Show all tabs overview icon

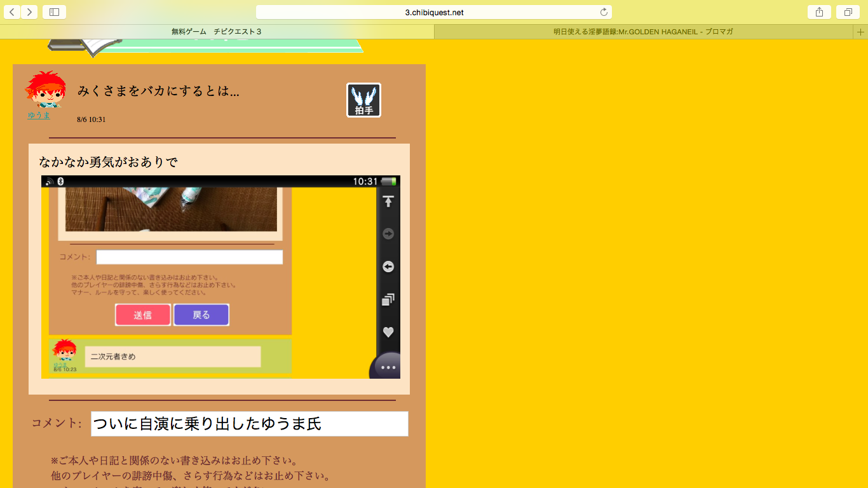848,12
